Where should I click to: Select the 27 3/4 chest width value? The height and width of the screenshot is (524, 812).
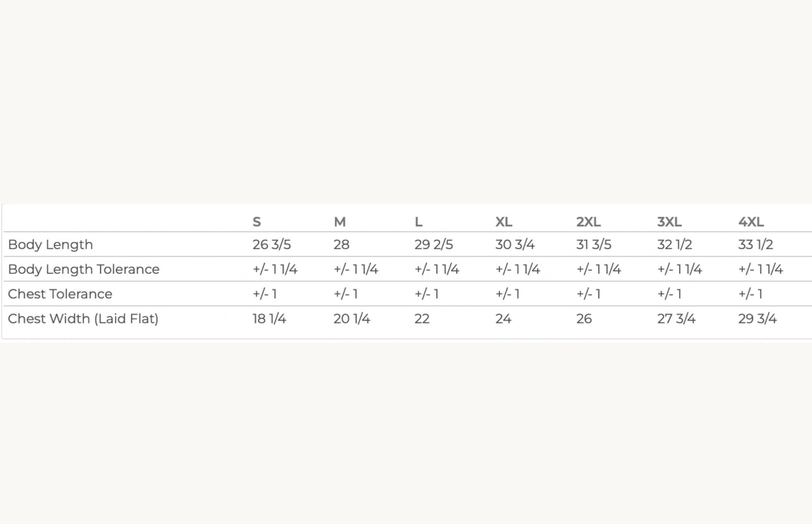[676, 319]
